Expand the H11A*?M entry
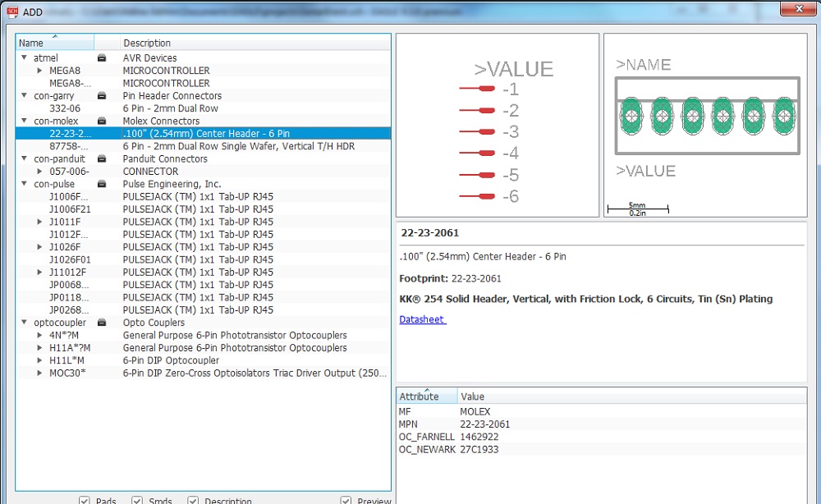Viewport: 821px width, 504px height. [x=39, y=347]
